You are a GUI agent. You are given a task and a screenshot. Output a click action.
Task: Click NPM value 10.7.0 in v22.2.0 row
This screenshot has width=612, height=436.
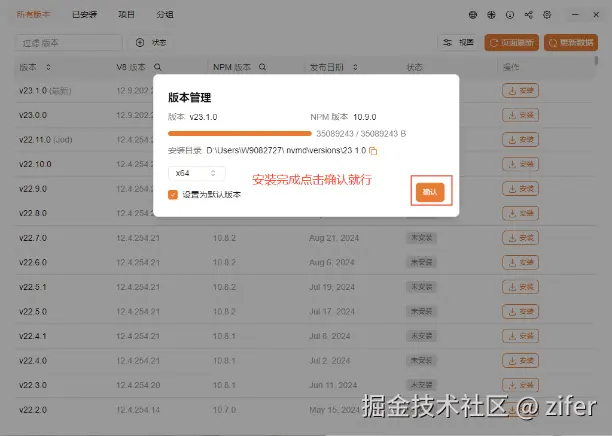(x=224, y=410)
